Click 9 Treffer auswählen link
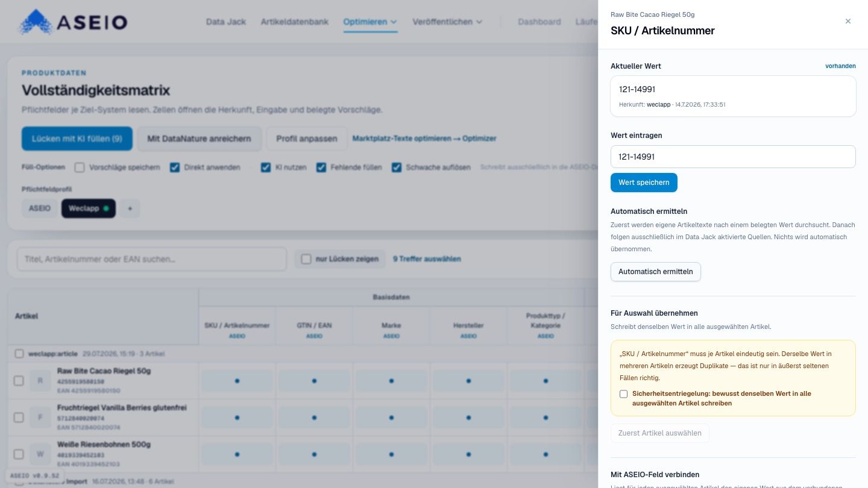868x488 pixels. click(427, 259)
